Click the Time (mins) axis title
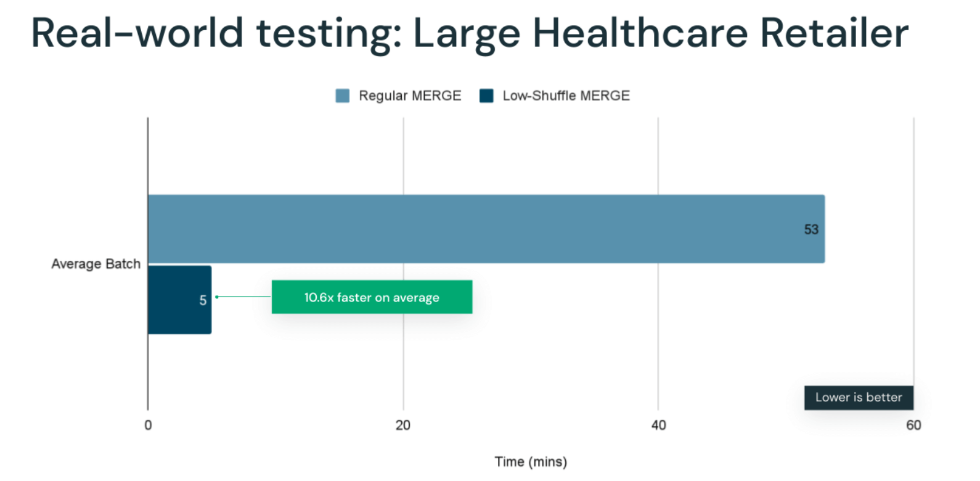Screen dimensions: 980x481 531,461
